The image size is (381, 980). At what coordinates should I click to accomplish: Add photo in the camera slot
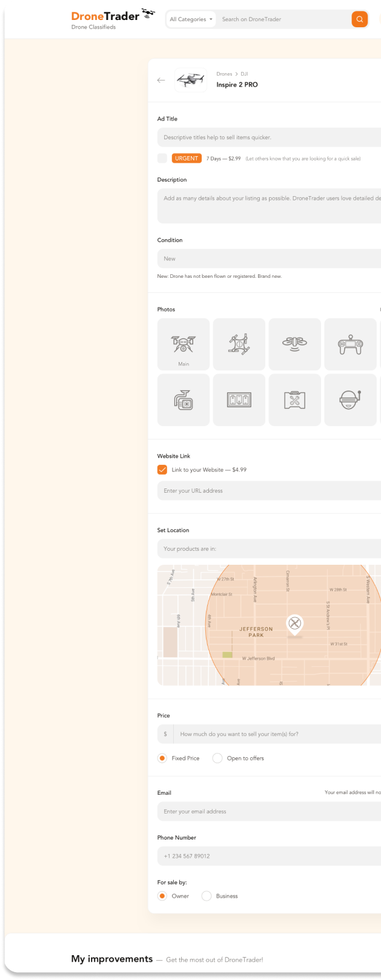(x=184, y=400)
